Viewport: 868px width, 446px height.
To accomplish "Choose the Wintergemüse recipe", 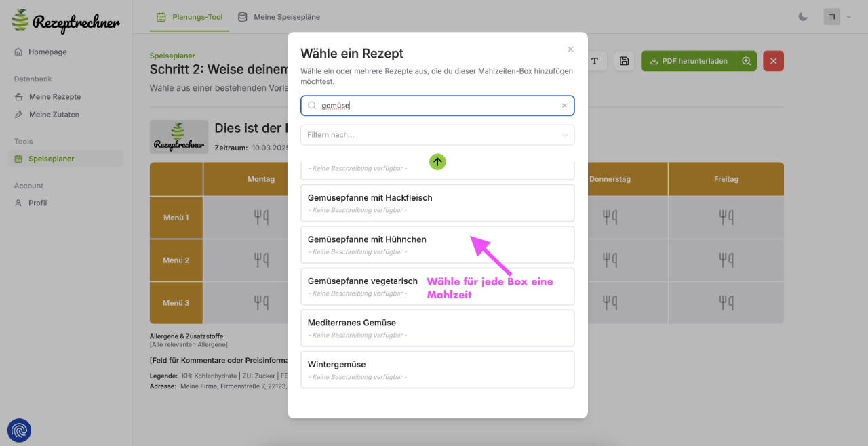I will (437, 369).
